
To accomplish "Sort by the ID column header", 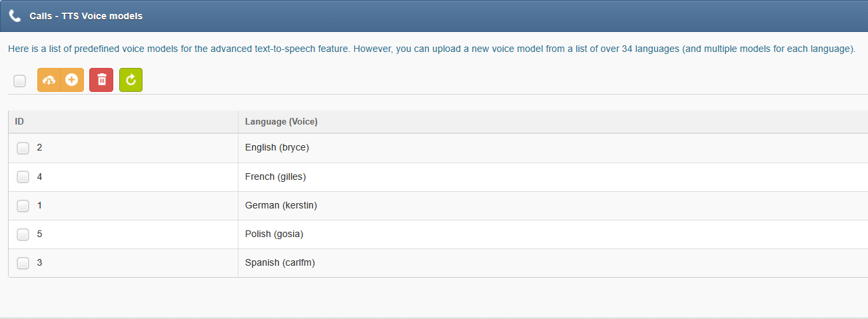I will [123, 122].
